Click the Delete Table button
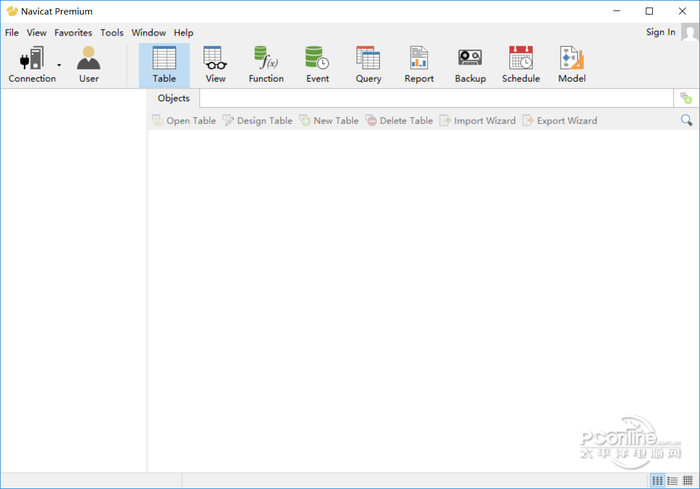The height and width of the screenshot is (489, 700). coord(399,121)
